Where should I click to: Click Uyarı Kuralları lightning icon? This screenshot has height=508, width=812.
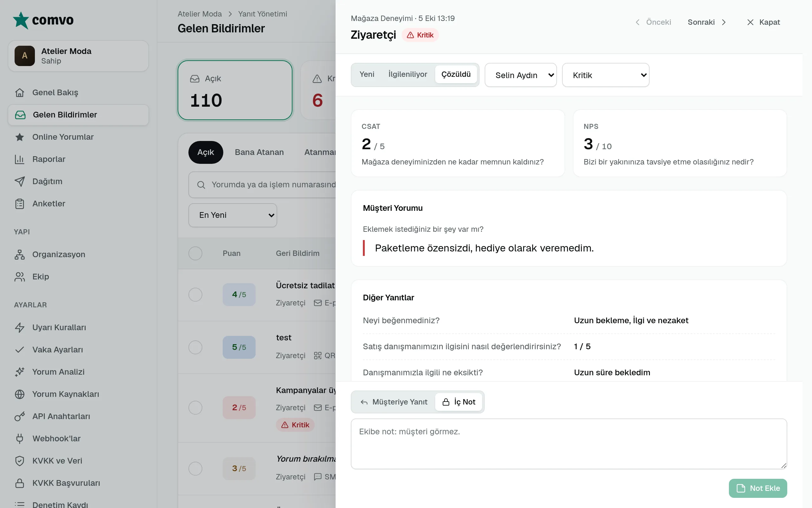[19, 327]
